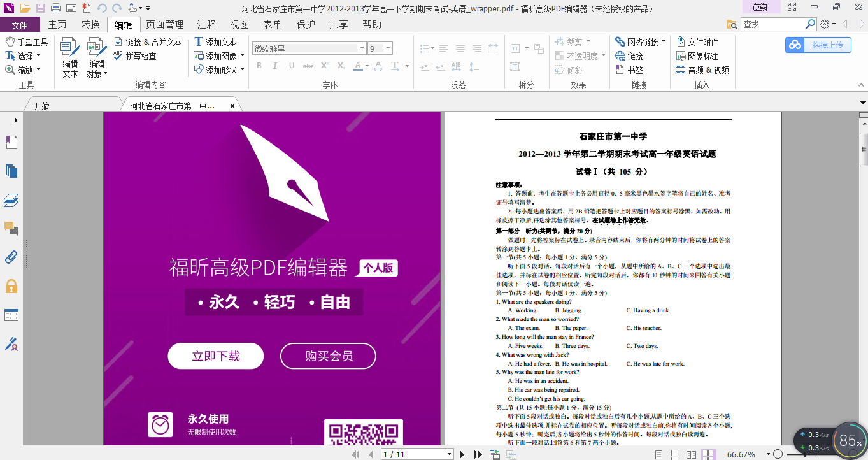Toggle continuous facing pages view
This screenshot has height=460, width=868.
(708, 454)
